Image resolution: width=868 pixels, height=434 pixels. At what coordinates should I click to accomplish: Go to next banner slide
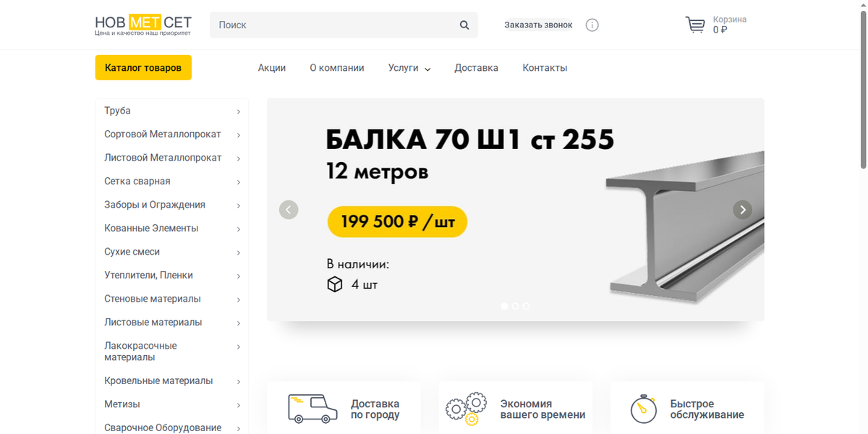click(x=742, y=210)
